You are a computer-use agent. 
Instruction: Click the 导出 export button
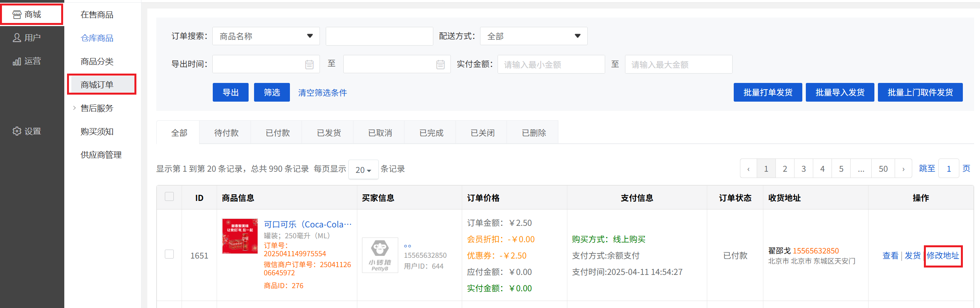(x=230, y=92)
